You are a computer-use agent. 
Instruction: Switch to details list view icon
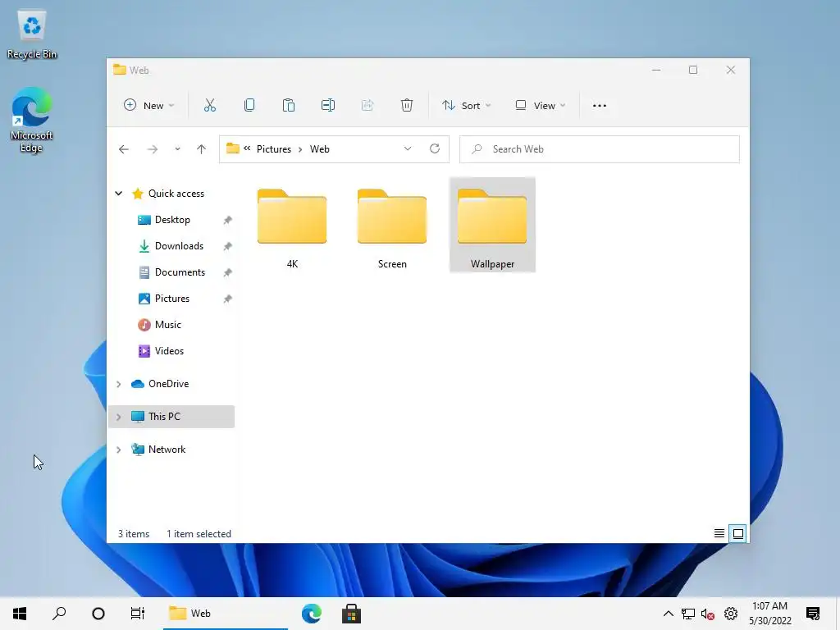[x=719, y=533]
